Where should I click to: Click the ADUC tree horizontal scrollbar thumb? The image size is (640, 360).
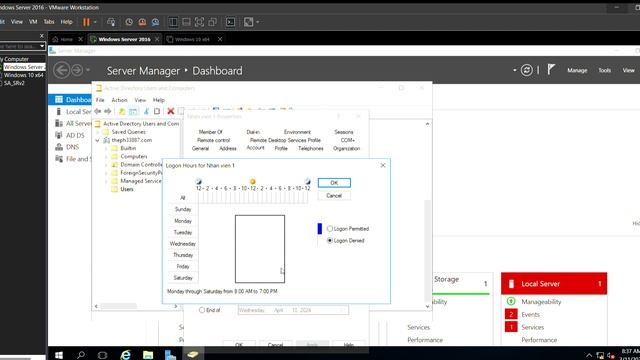click(118, 306)
